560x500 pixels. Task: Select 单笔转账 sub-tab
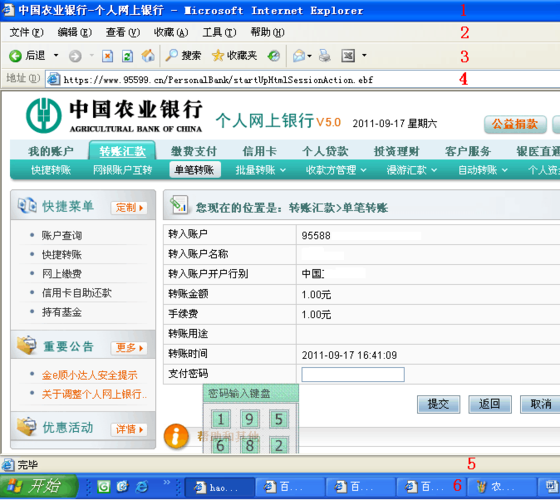(x=195, y=170)
